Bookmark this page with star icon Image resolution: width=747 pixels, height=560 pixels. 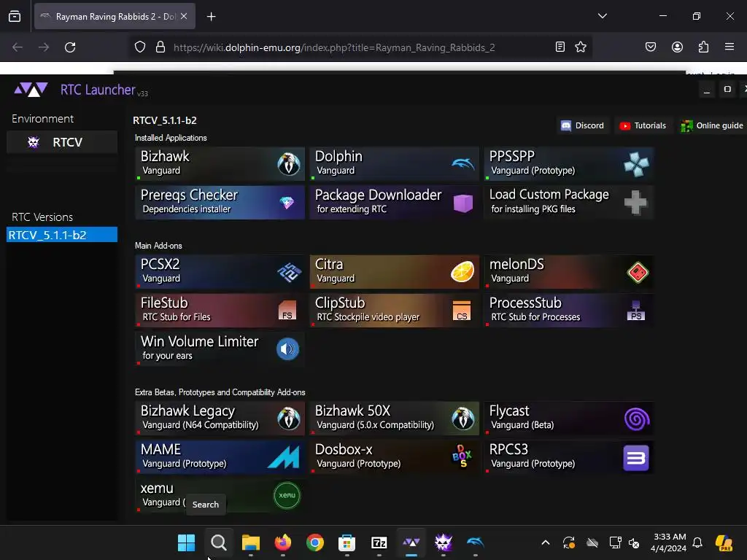pos(580,47)
